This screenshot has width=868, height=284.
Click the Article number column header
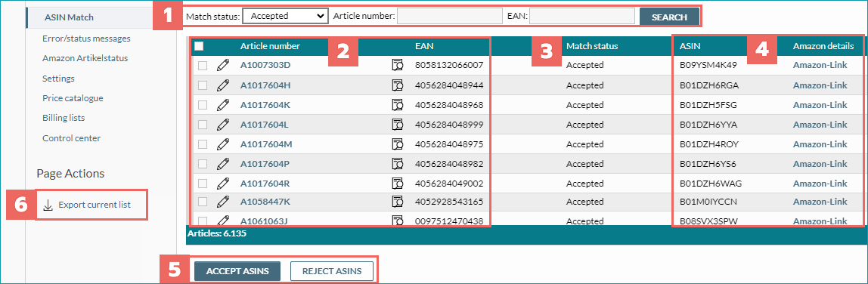click(x=270, y=46)
